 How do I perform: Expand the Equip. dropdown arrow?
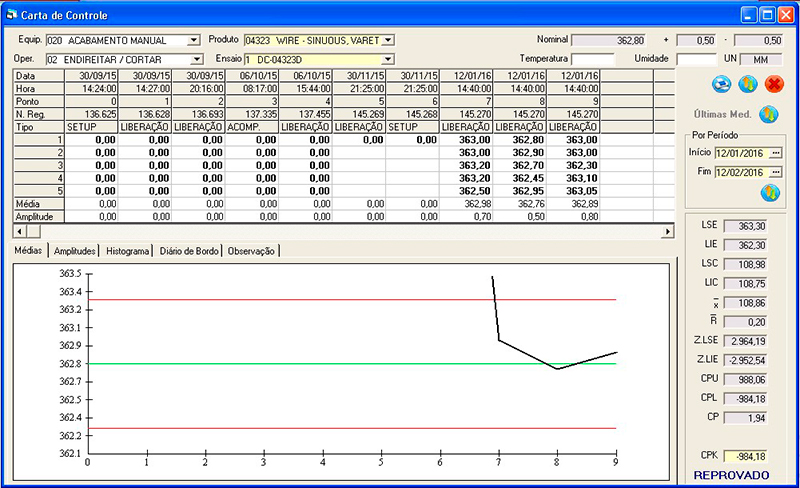(193, 40)
